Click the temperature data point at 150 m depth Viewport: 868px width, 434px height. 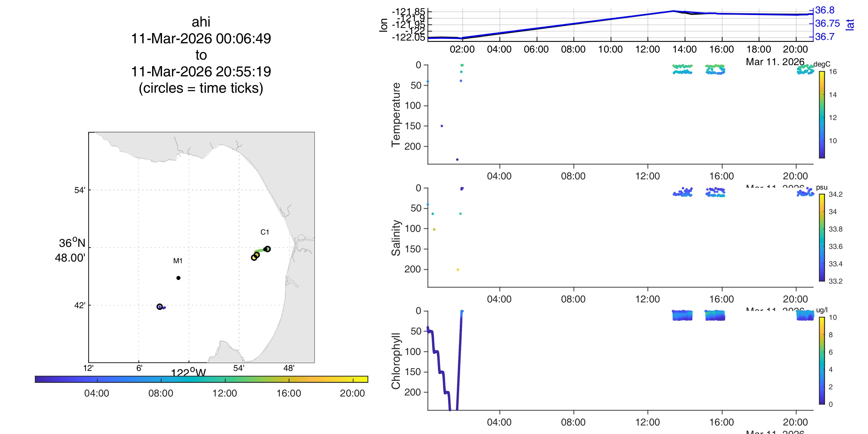(x=442, y=126)
